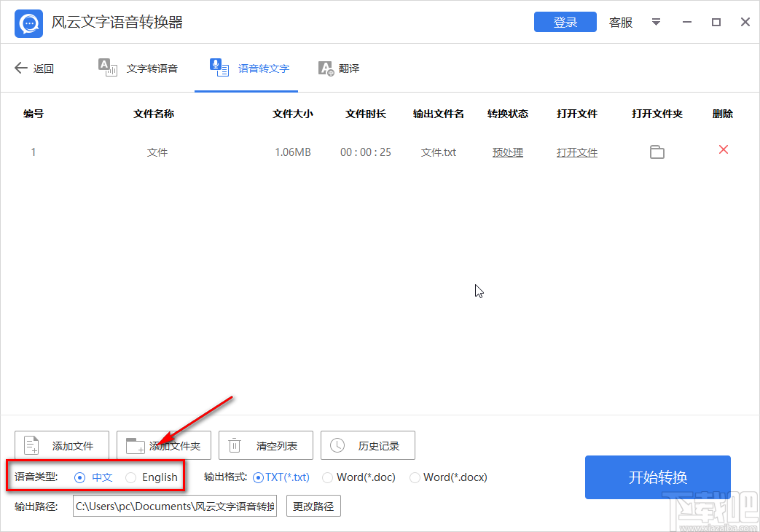This screenshot has height=532, width=760.
Task: Click the folder icon under 打开文件夹 column
Action: pyautogui.click(x=657, y=152)
